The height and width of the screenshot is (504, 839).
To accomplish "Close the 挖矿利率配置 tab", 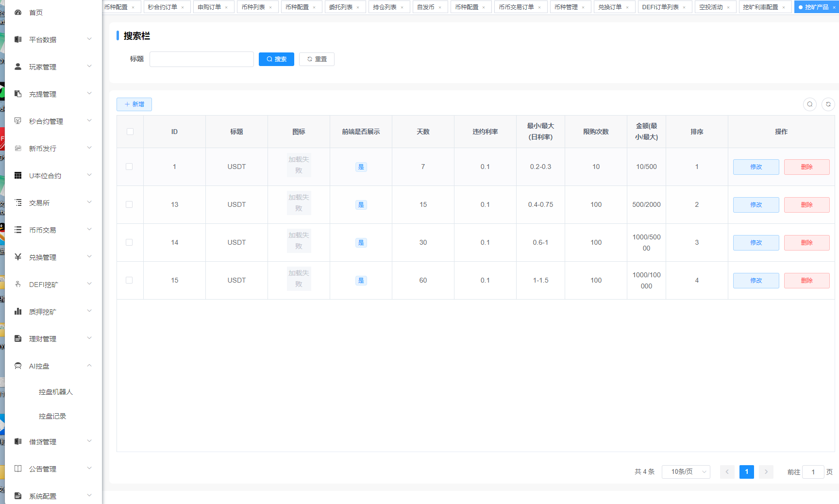I will click(784, 7).
